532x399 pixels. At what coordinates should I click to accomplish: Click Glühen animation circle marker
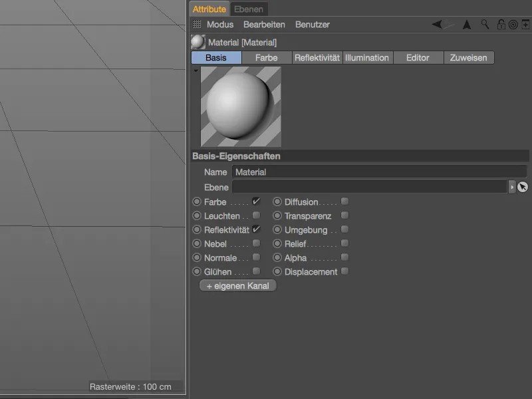click(x=197, y=271)
